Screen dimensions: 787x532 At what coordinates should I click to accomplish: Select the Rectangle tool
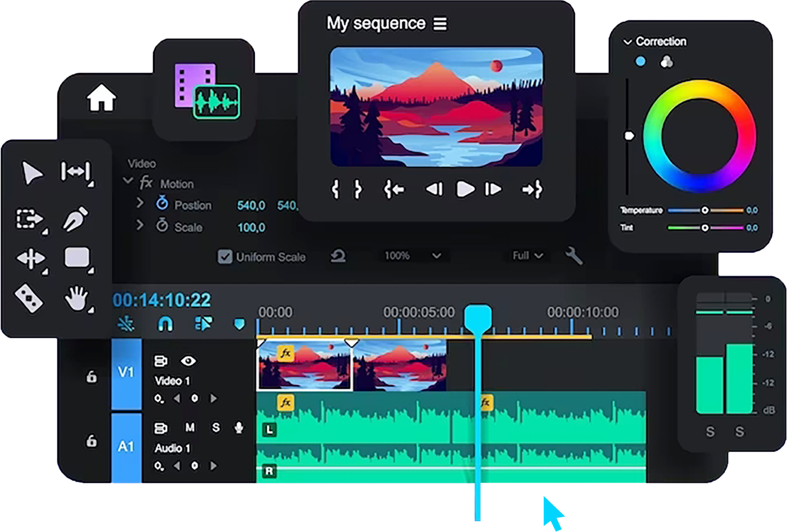pyautogui.click(x=77, y=258)
